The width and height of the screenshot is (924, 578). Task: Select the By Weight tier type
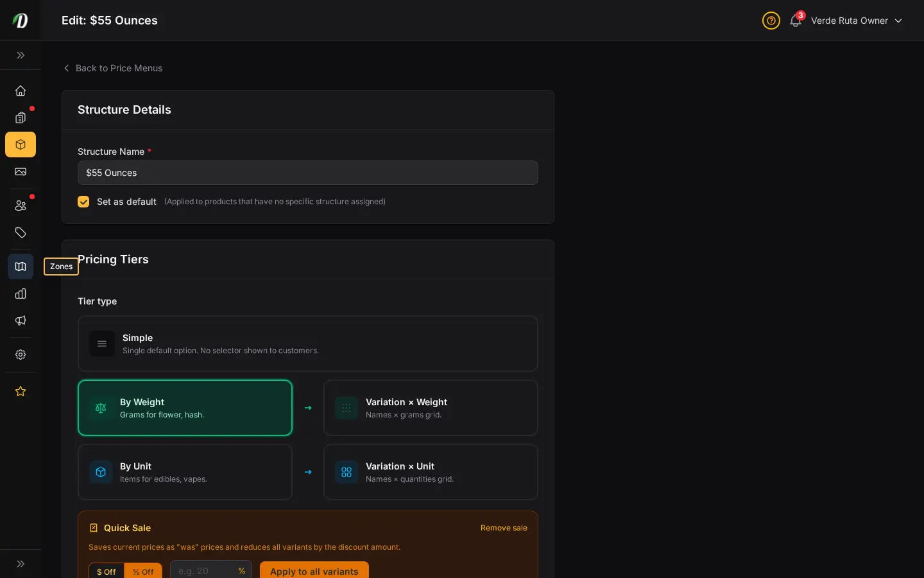click(x=185, y=408)
